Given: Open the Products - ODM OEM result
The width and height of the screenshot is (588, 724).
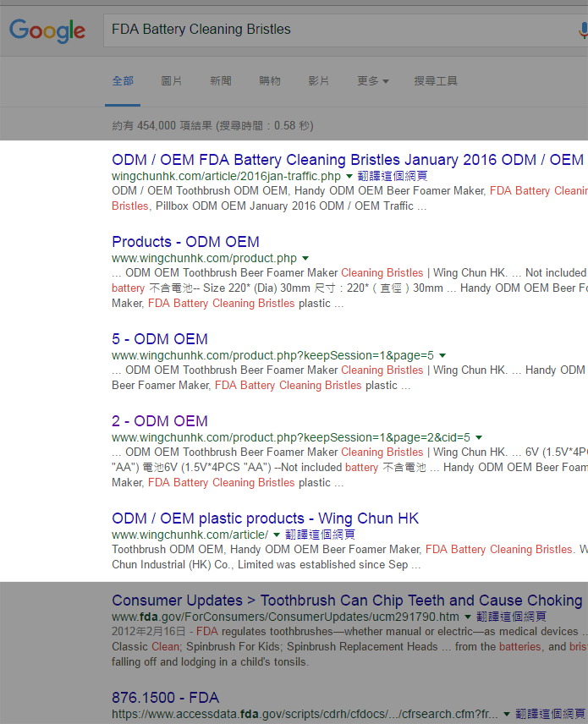Looking at the screenshot, I should 185,242.
